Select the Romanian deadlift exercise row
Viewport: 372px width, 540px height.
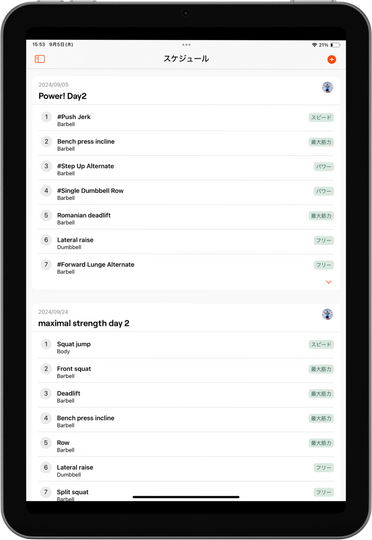pos(186,218)
